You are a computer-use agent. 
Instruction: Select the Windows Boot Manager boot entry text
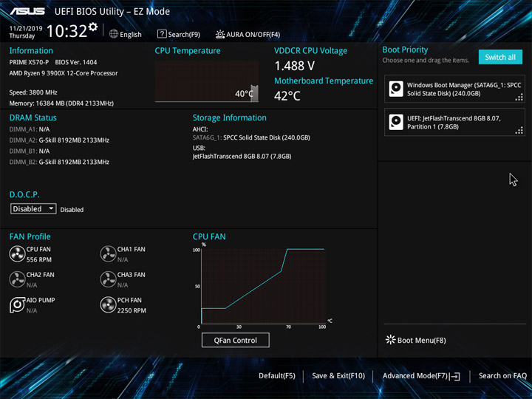click(464, 89)
